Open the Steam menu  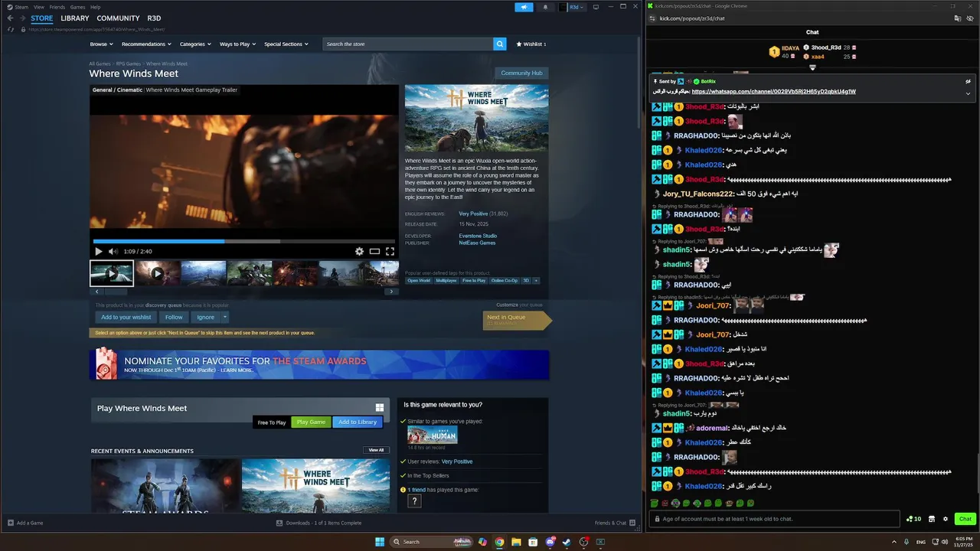coord(21,7)
